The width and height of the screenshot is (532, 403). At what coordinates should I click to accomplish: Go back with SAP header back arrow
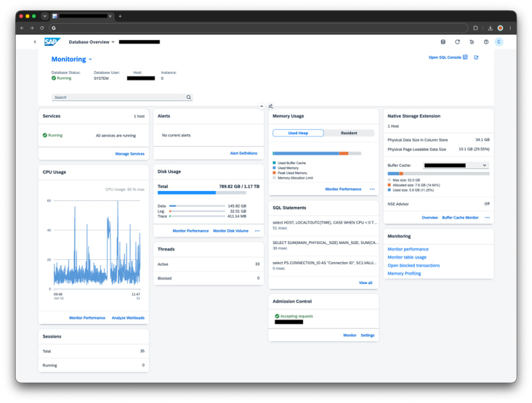click(x=35, y=42)
